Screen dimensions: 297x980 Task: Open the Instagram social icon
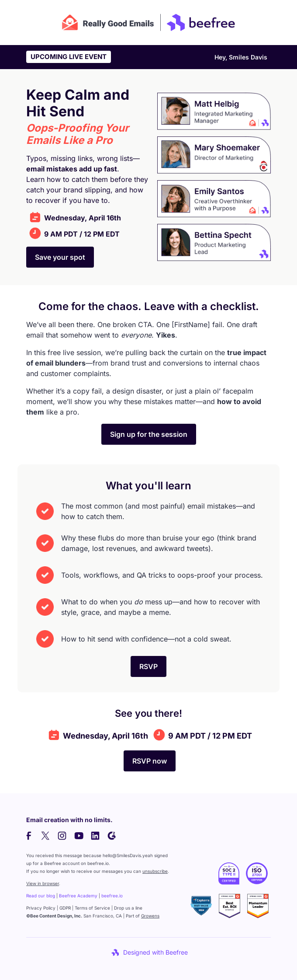[x=62, y=836]
